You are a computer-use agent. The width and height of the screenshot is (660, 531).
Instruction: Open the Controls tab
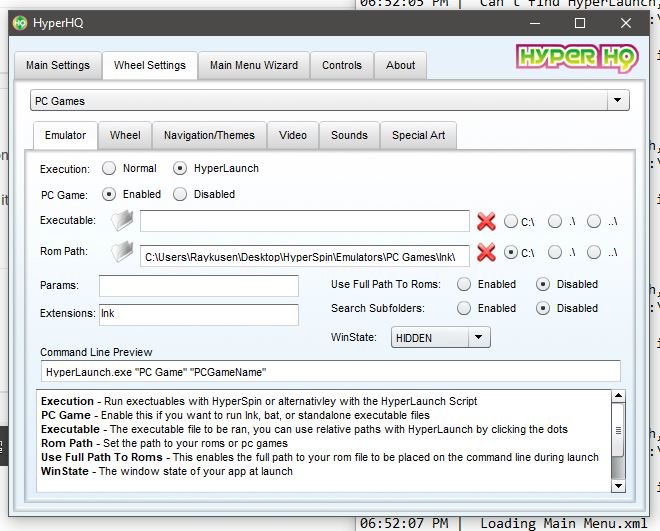point(341,66)
